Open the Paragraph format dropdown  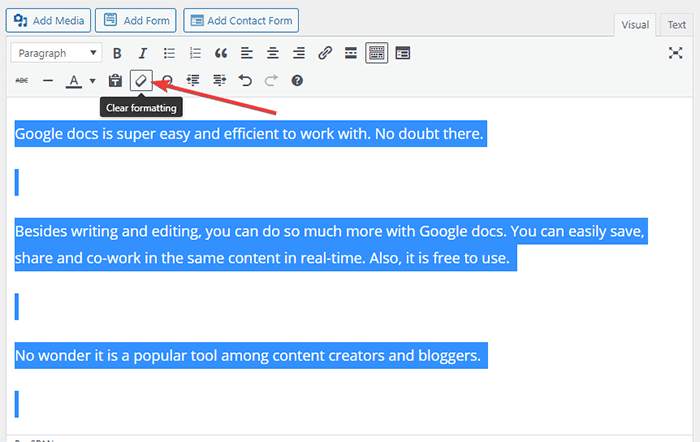point(56,53)
